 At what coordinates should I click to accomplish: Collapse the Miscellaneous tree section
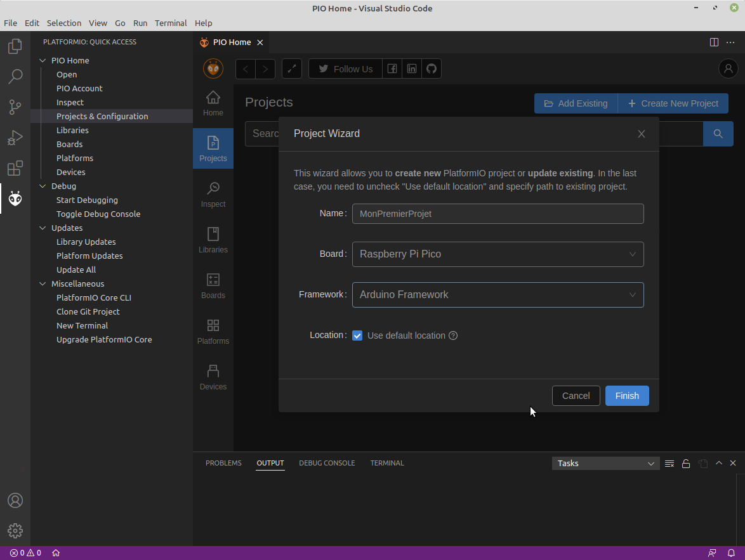[43, 284]
